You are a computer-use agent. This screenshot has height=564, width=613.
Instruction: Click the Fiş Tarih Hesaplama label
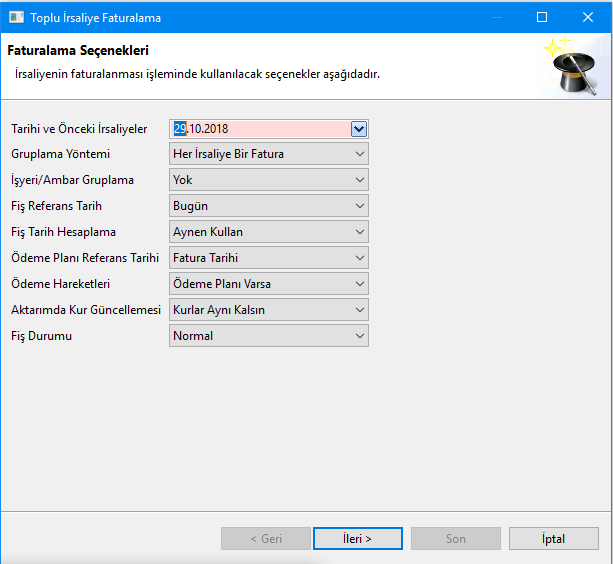click(x=63, y=232)
